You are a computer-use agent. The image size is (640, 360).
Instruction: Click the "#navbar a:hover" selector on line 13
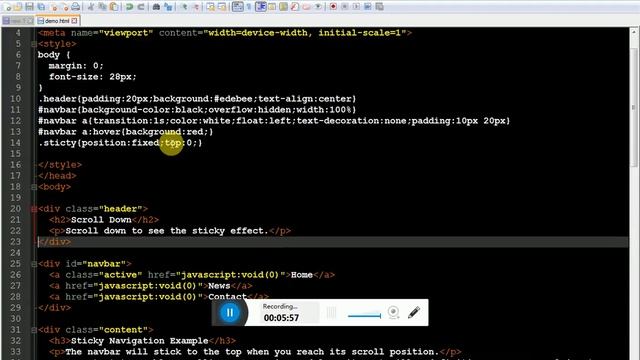pos(79,132)
